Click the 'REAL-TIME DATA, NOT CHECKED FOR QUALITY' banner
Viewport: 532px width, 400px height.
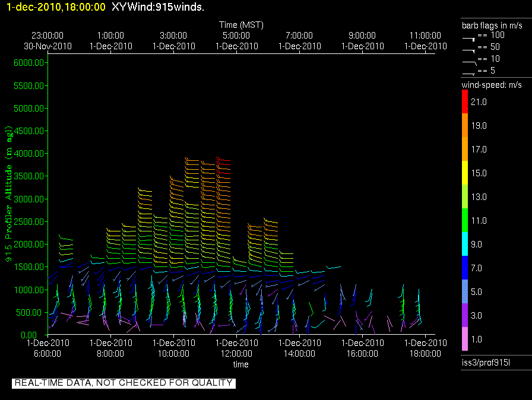coord(124,383)
